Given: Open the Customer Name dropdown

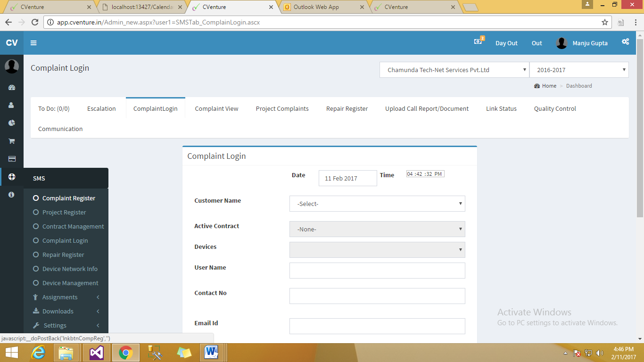Looking at the screenshot, I should [377, 204].
